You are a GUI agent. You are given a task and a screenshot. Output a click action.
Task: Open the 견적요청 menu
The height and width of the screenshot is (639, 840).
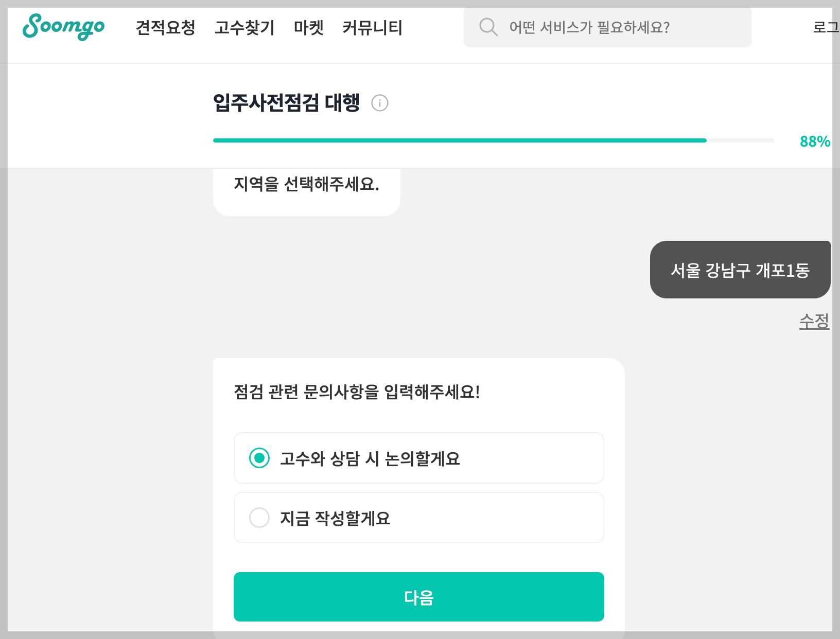pos(165,28)
